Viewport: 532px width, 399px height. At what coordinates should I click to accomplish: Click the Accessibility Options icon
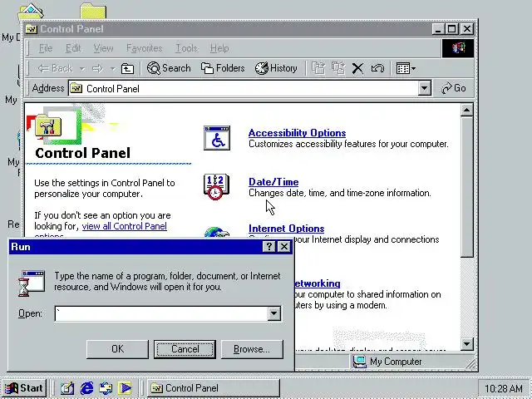(216, 138)
